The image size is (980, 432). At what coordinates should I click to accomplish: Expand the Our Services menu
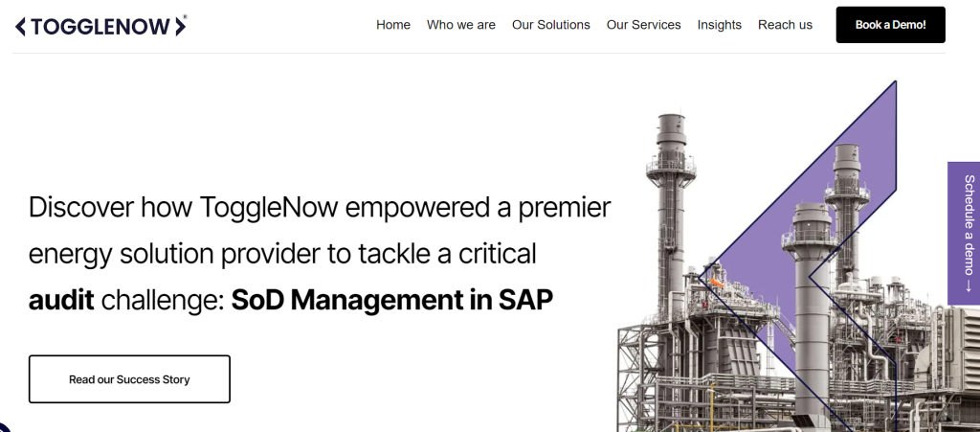coord(643,25)
